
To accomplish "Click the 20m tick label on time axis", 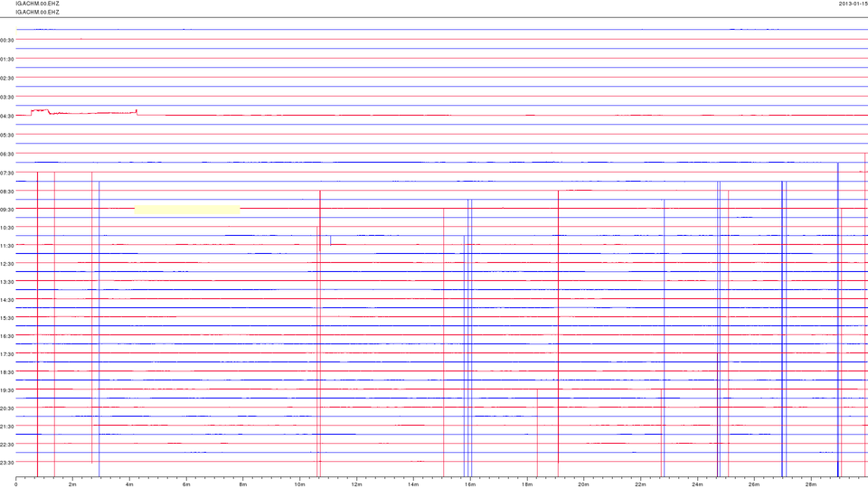I will 583,484.
